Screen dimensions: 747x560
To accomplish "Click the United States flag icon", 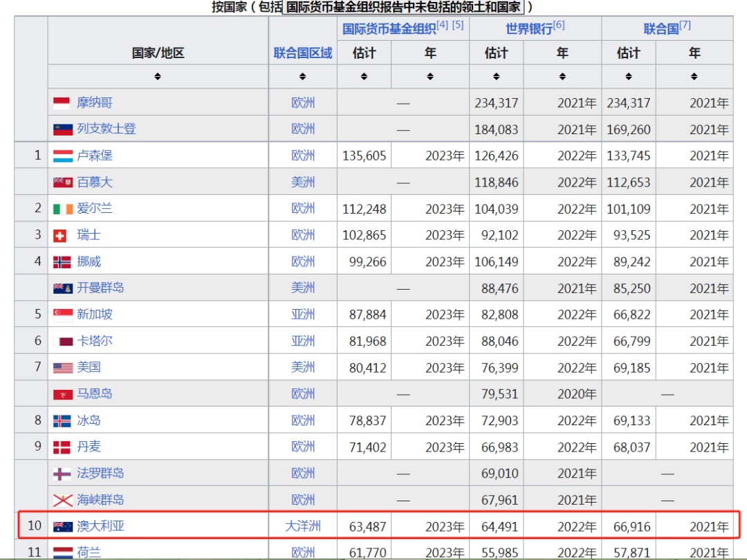I will click(x=62, y=368).
